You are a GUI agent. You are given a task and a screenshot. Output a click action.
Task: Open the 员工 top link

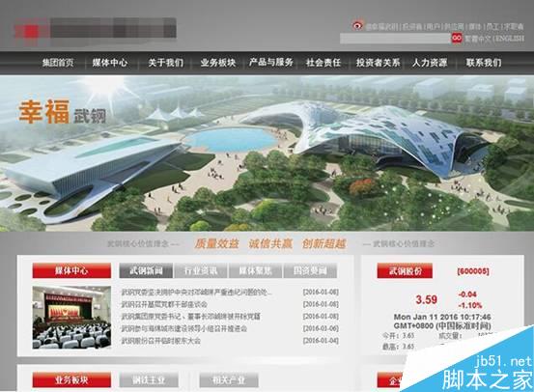point(492,27)
